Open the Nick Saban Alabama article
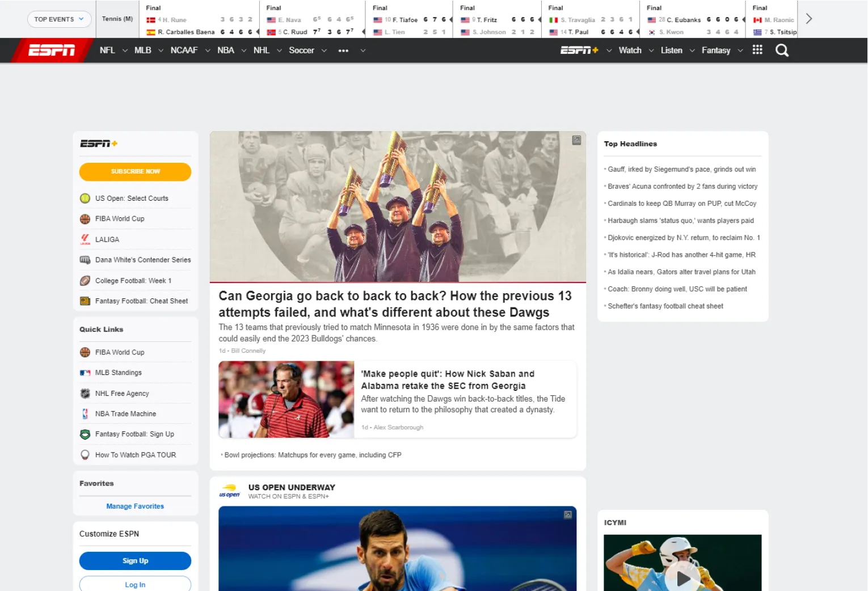Screen dimensions: 868x591 point(448,380)
